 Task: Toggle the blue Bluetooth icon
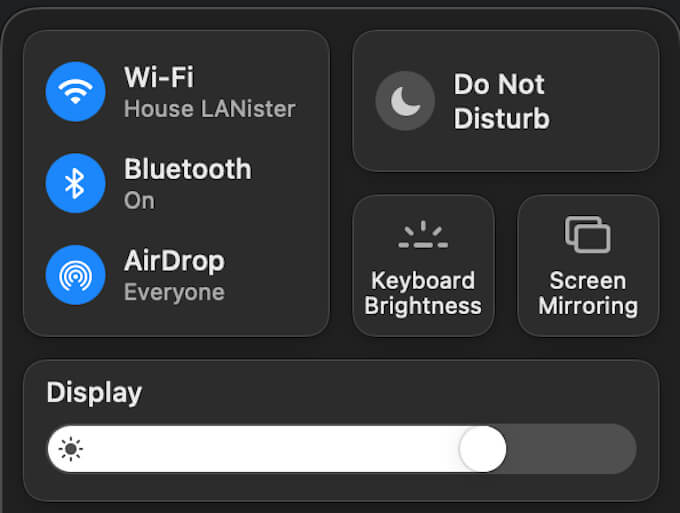[76, 183]
